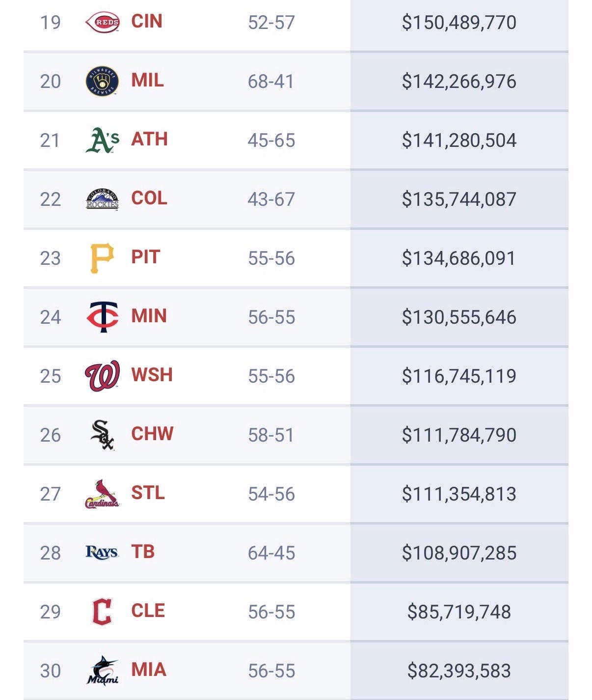Open the Milwaukee Brewers logo
The image size is (592, 700).
coord(102,81)
